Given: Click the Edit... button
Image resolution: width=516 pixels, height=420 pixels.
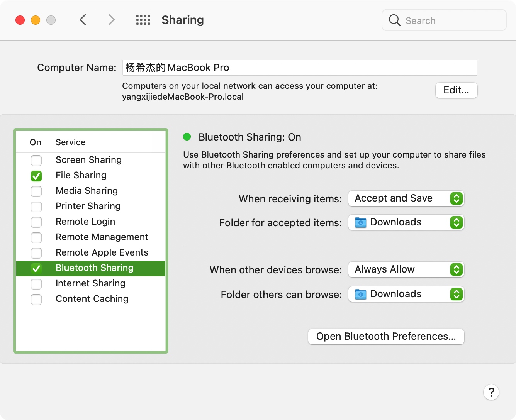Looking at the screenshot, I should click(457, 90).
